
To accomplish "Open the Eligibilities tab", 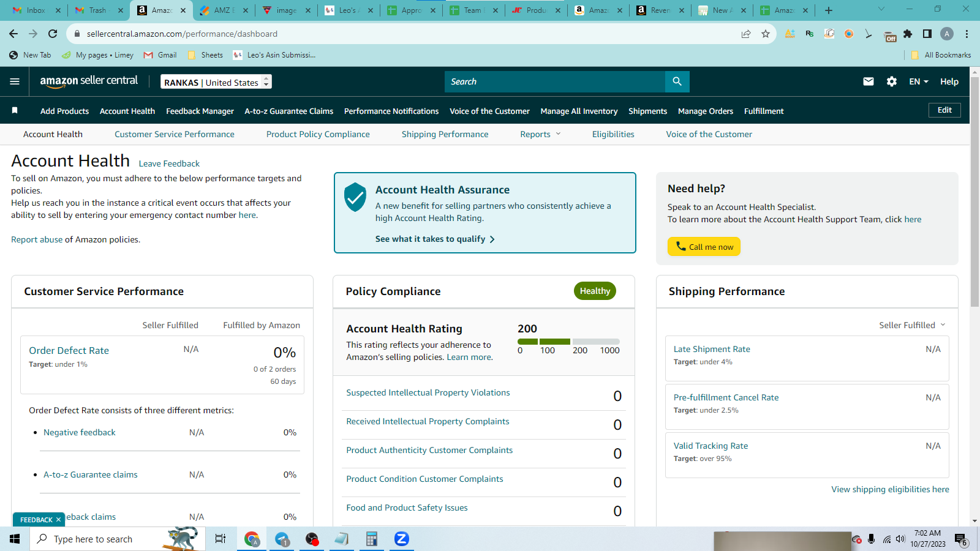I will 613,134.
